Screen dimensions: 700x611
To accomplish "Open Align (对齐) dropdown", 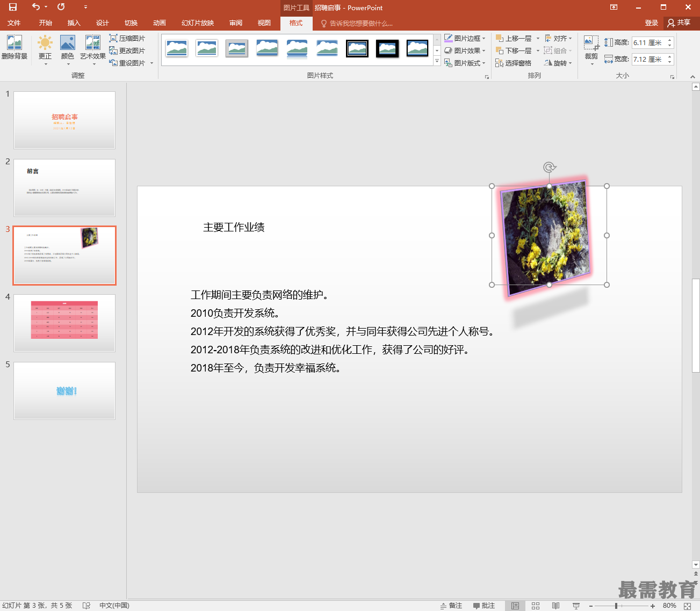I will (558, 38).
